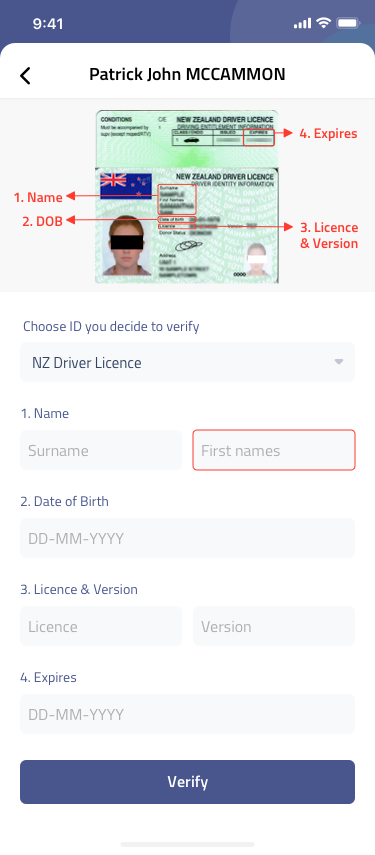Image resolution: width=375 pixels, height=855 pixels.
Task: Click the Wi-Fi status icon
Action: coord(323,23)
